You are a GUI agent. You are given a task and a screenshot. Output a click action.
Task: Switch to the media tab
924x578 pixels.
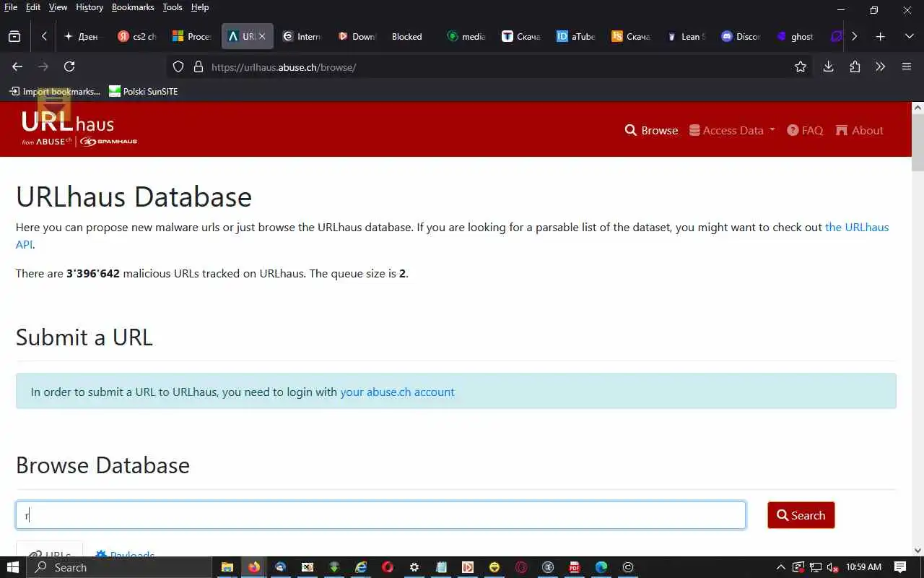(466, 36)
